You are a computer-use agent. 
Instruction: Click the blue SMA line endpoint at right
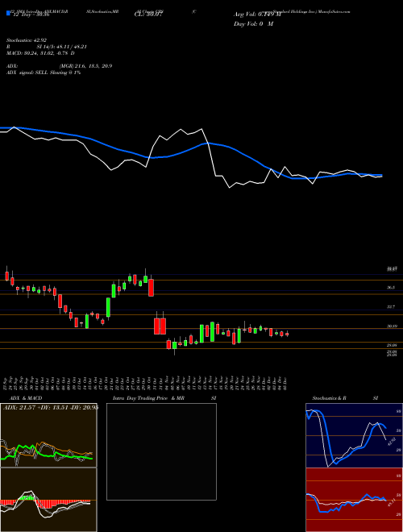tap(381, 175)
